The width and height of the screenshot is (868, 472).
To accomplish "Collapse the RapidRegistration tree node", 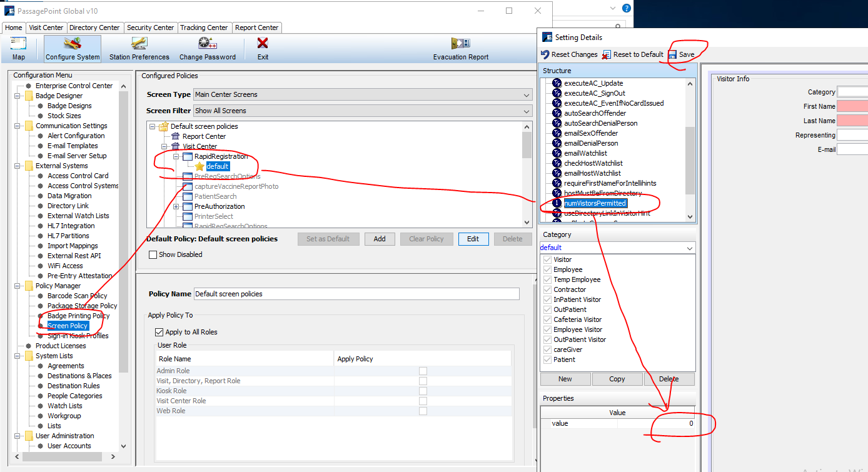I will 176,156.
